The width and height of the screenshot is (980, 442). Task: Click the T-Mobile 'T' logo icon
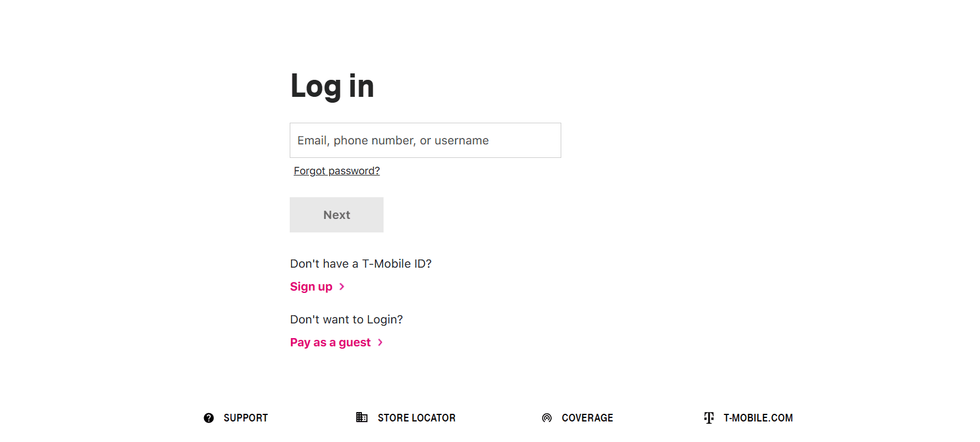tap(708, 417)
